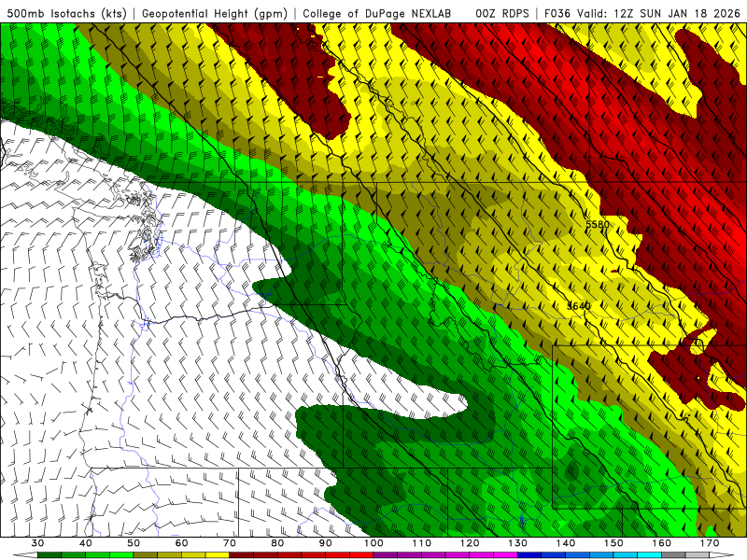
Task: Click the "140" value on the color scale
Action: coord(566,543)
